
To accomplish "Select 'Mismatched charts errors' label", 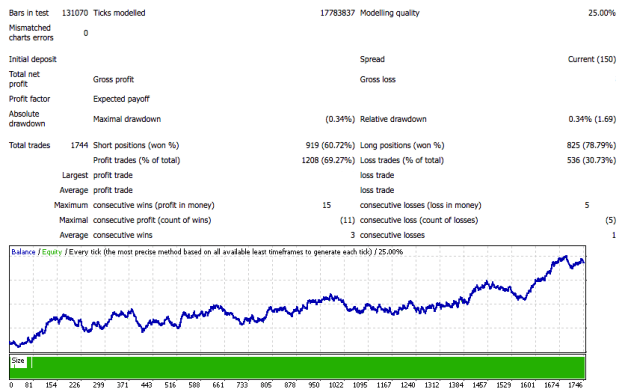I will [x=31, y=33].
